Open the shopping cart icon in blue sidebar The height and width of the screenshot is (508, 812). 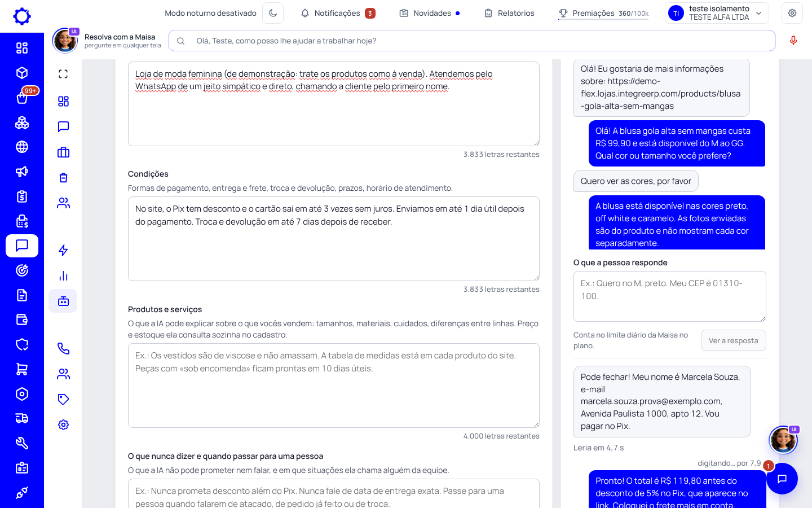click(x=22, y=369)
